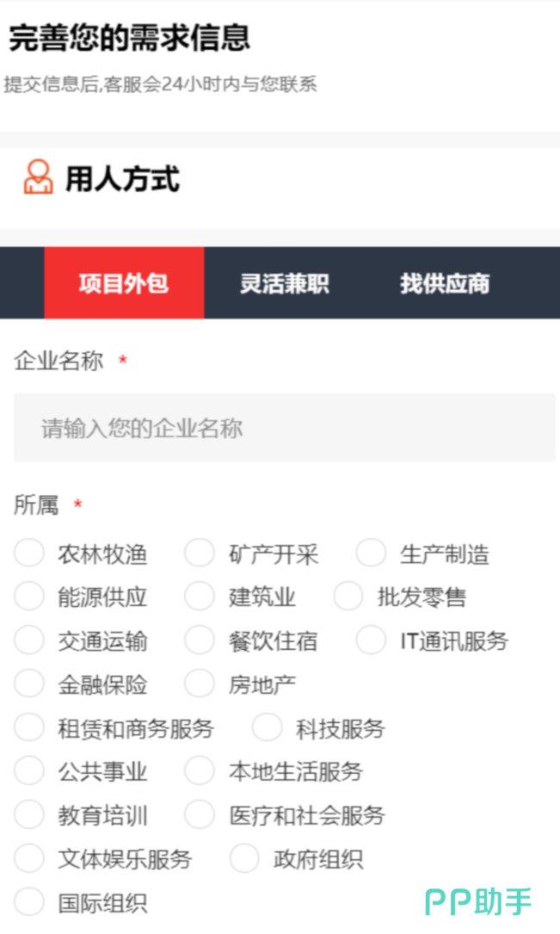
Task: Switch to the 灵活兼职 tab
Action: pos(284,283)
